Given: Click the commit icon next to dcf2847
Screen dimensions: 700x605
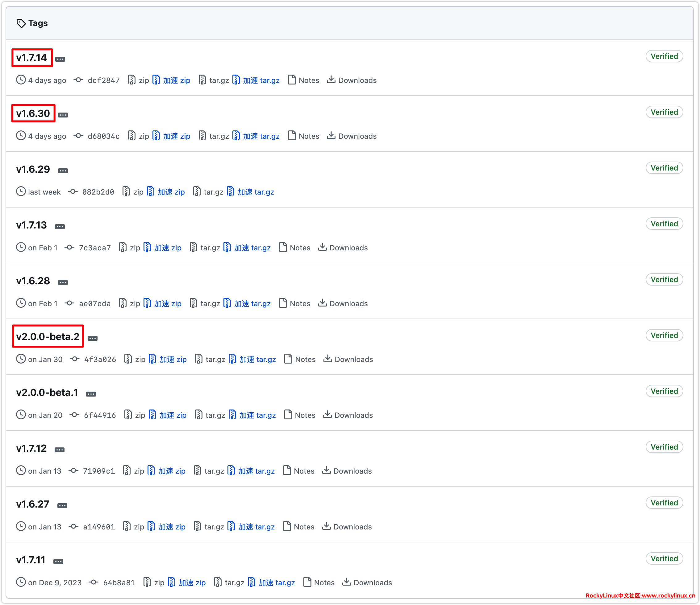Looking at the screenshot, I should pyautogui.click(x=78, y=80).
